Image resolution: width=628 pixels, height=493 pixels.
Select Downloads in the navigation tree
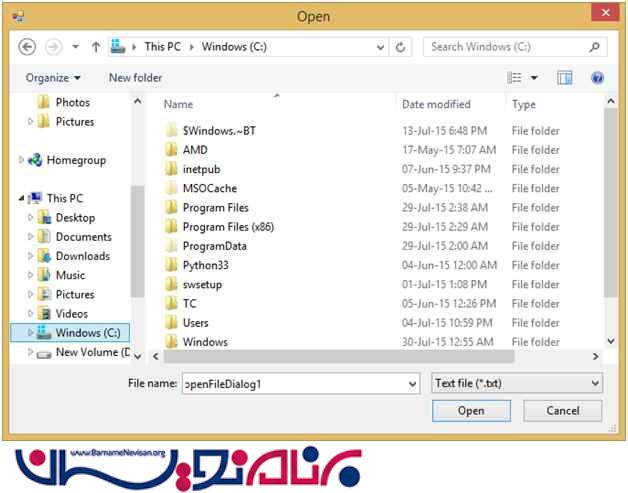(x=82, y=256)
